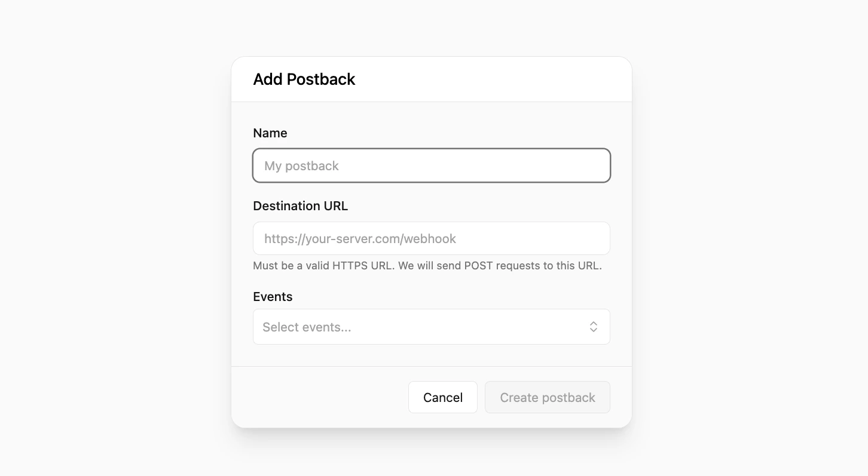The image size is (868, 476).
Task: Click the up-down chevron on Events field
Action: pyautogui.click(x=594, y=327)
